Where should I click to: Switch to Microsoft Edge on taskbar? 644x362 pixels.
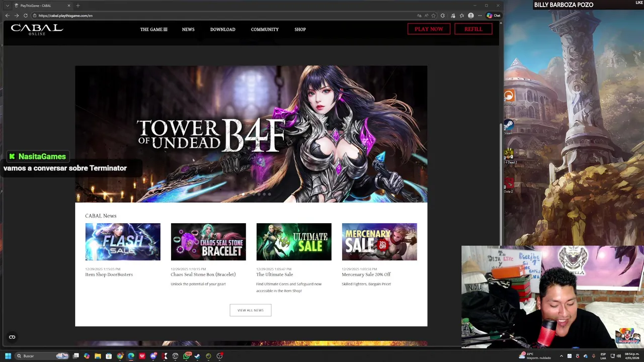[x=131, y=356]
